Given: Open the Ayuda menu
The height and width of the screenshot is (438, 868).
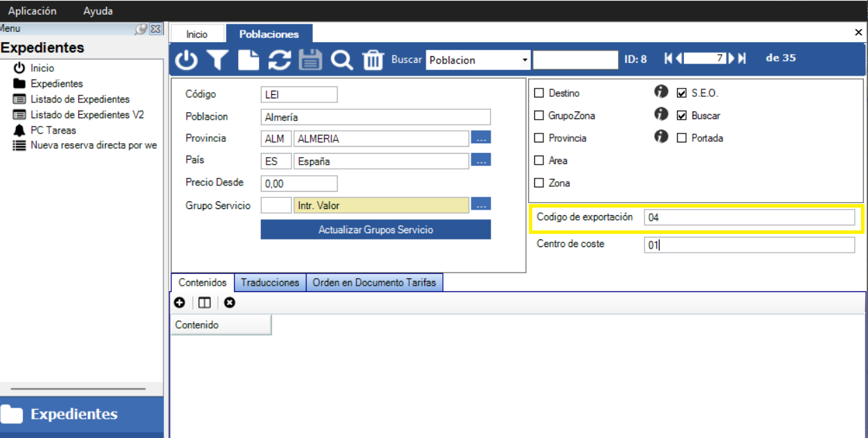Looking at the screenshot, I should [98, 11].
